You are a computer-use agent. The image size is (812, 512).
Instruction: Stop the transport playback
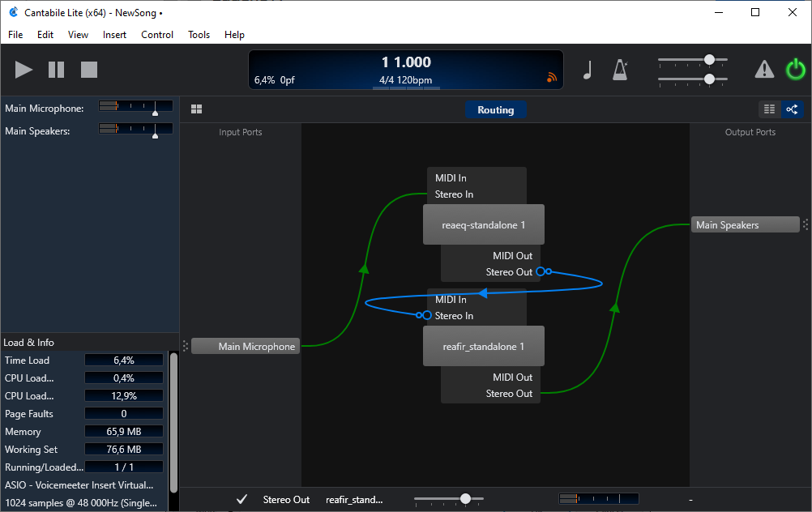point(89,70)
